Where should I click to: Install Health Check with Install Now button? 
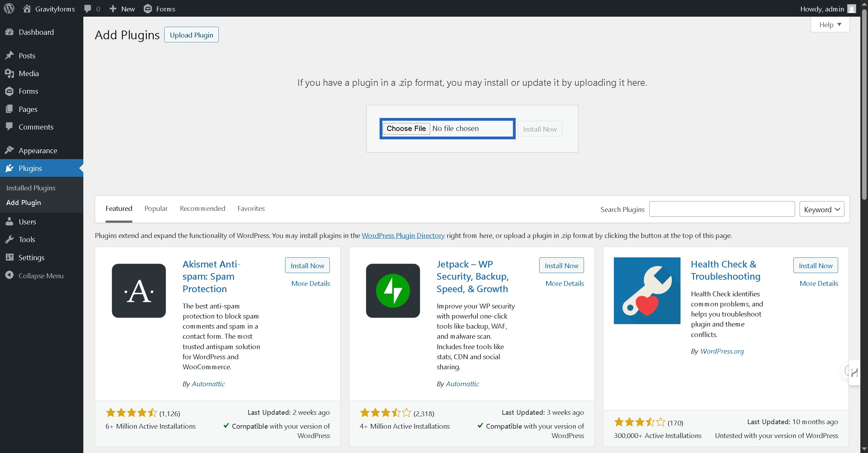[x=816, y=265]
